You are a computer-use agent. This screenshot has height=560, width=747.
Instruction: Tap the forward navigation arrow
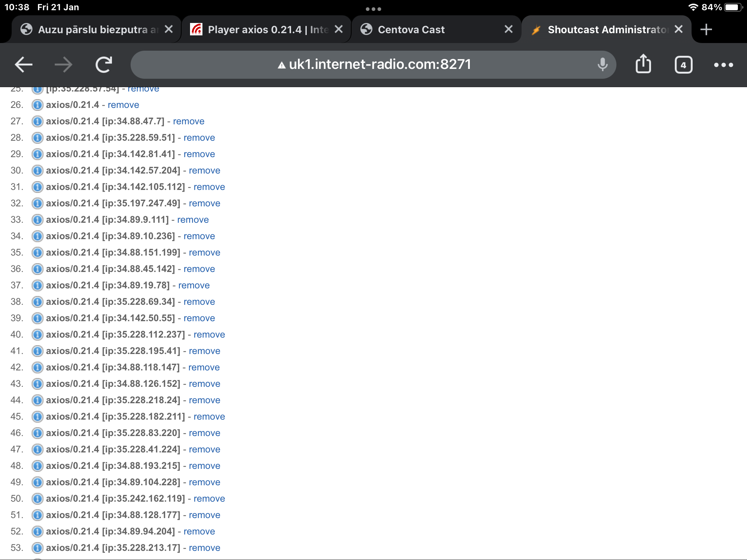pyautogui.click(x=63, y=65)
